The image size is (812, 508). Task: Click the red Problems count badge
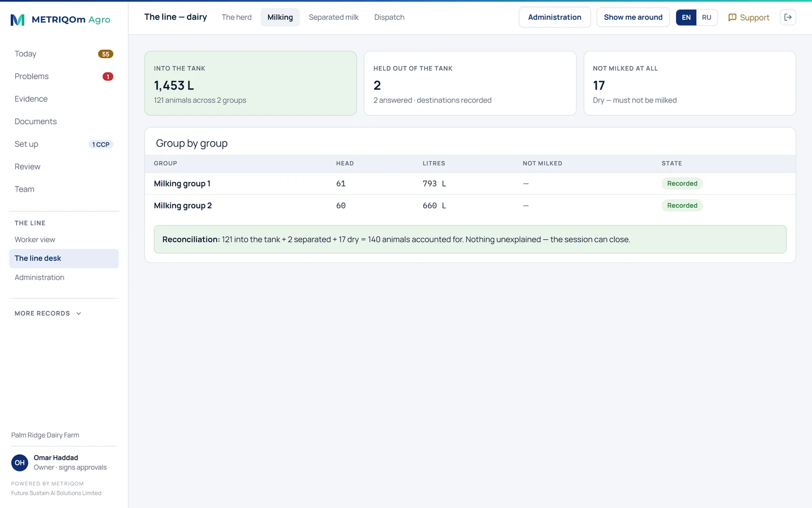[108, 77]
